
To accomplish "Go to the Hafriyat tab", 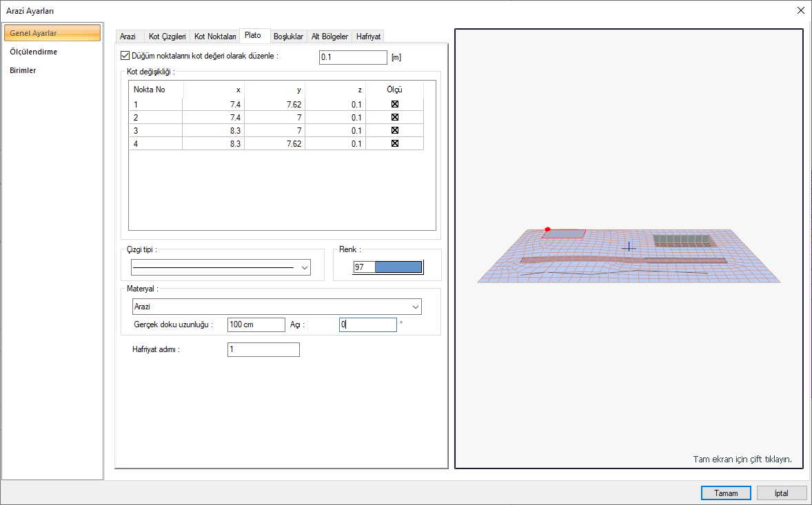I will pyautogui.click(x=369, y=37).
